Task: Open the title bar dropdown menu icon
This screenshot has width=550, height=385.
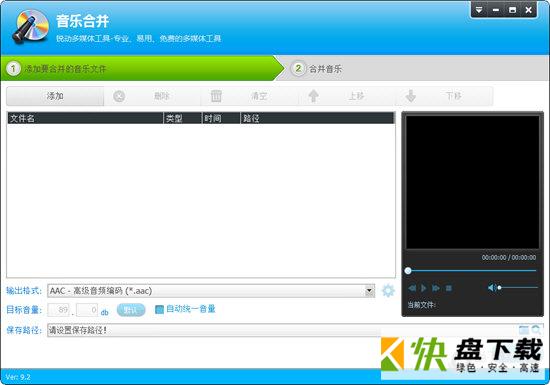Action: 479,10
